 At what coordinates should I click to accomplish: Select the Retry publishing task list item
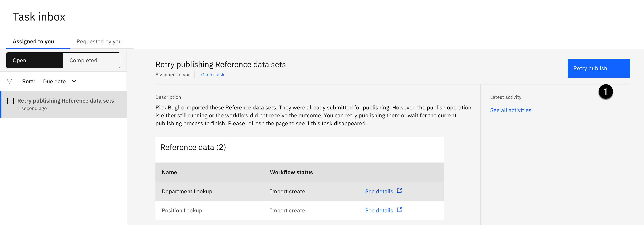click(x=65, y=104)
